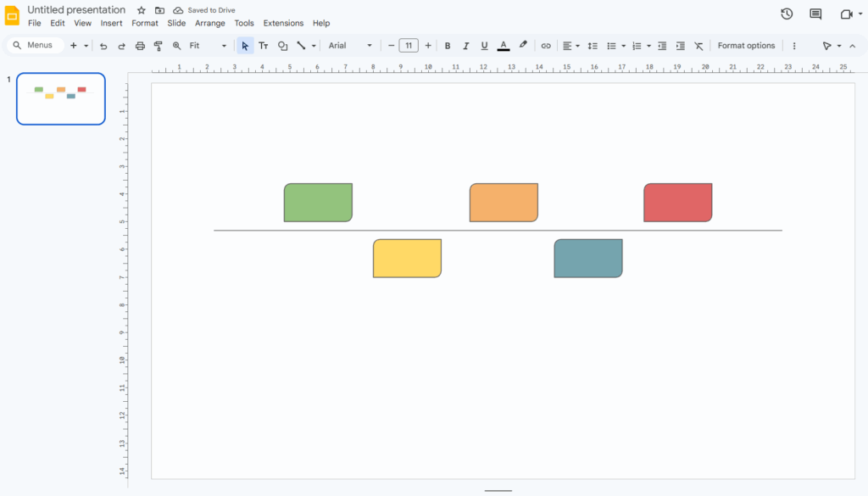Select the Shape tool
The height and width of the screenshot is (496, 868).
pos(282,46)
